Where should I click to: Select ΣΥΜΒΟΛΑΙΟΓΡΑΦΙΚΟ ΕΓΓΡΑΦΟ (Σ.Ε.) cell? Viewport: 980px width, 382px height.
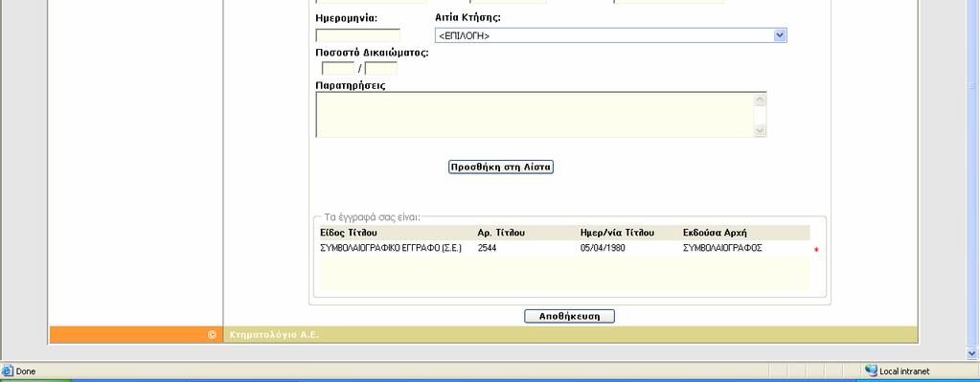[391, 248]
